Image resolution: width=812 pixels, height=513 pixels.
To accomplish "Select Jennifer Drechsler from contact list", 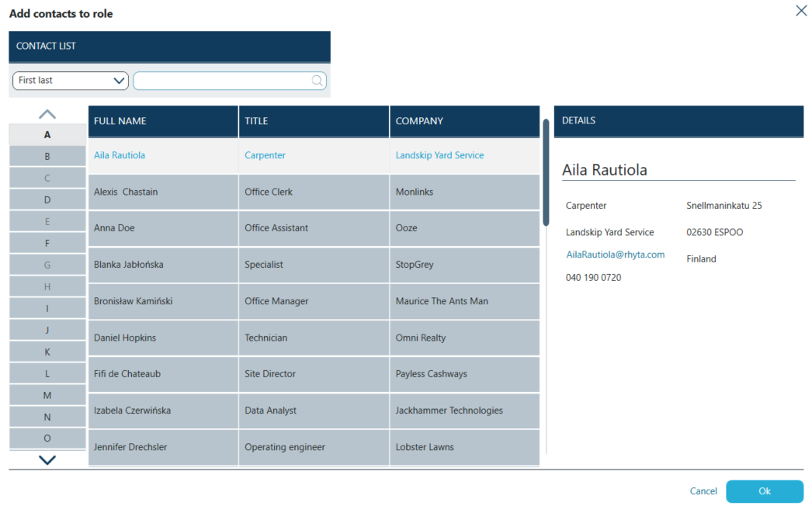I will click(130, 447).
